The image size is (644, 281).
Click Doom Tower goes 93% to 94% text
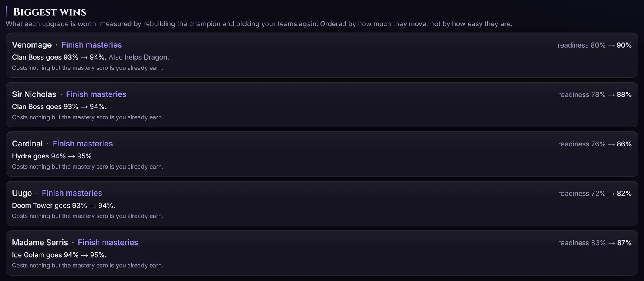pos(64,206)
